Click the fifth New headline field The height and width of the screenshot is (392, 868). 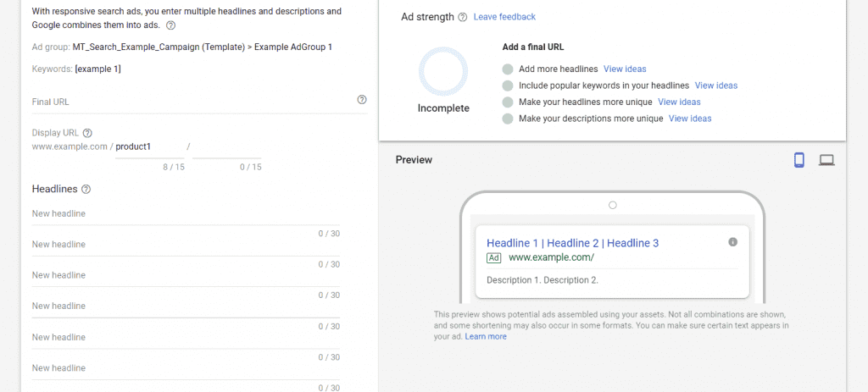coord(186,338)
